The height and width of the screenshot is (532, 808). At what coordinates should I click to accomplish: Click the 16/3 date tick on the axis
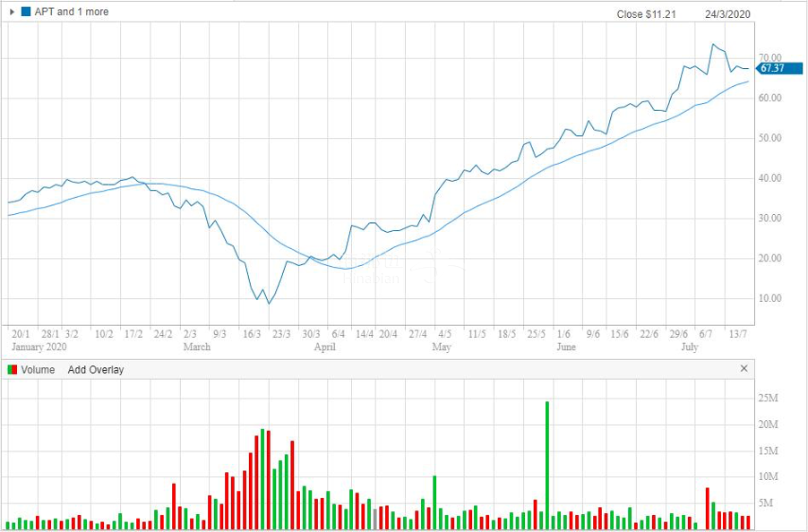click(252, 334)
